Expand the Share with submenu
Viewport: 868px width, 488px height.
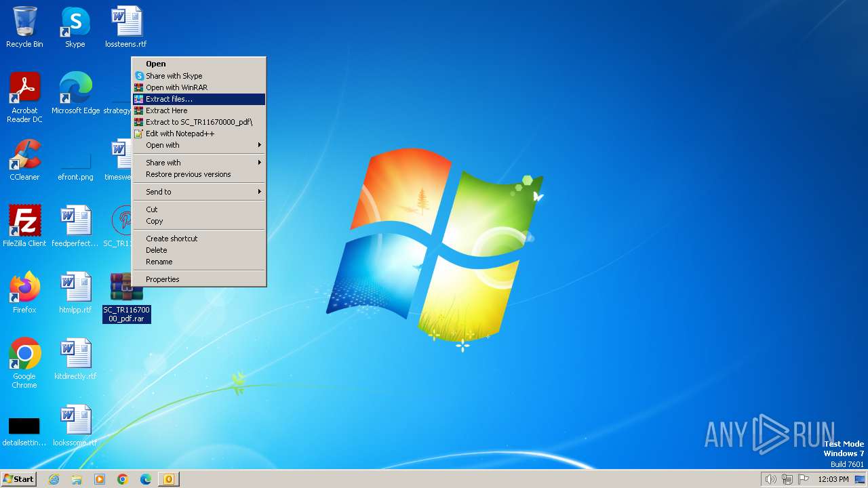(199, 163)
